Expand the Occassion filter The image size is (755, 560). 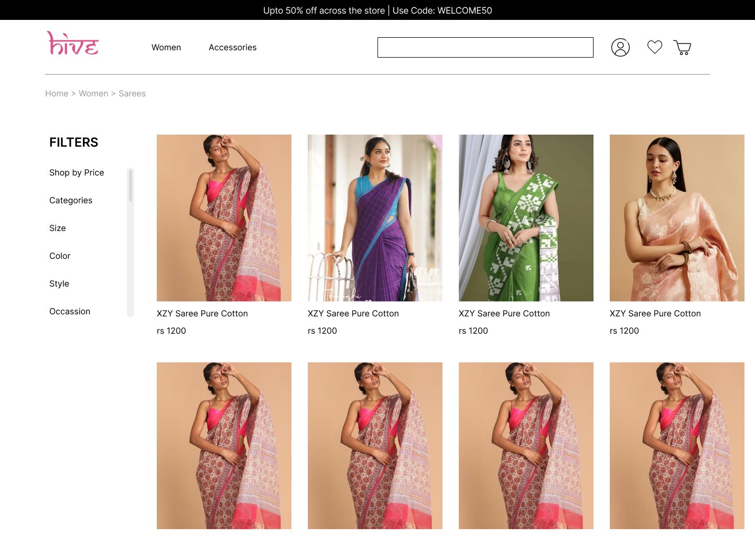tap(70, 311)
